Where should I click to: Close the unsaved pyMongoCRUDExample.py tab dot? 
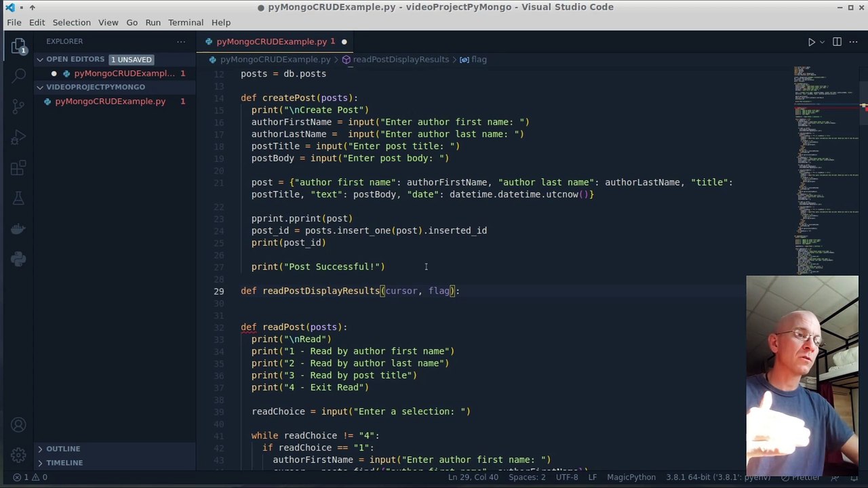(x=344, y=42)
